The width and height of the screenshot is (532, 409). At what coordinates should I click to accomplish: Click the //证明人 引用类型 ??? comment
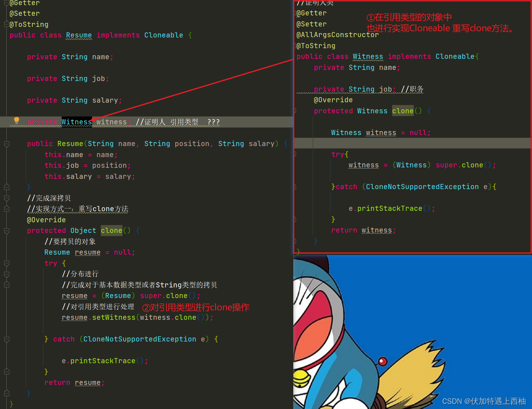177,122
